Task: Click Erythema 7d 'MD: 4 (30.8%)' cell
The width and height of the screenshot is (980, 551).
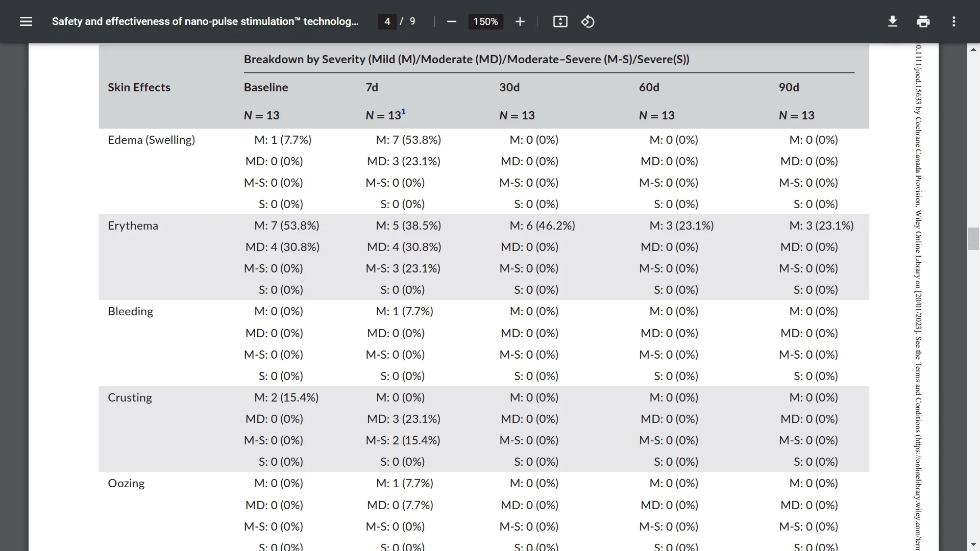Action: [404, 247]
